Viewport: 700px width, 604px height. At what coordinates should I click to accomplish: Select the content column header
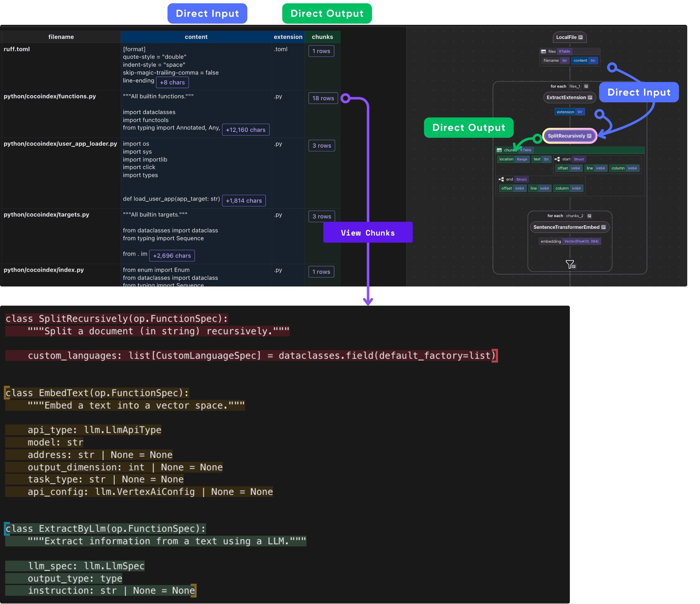pyautogui.click(x=196, y=37)
